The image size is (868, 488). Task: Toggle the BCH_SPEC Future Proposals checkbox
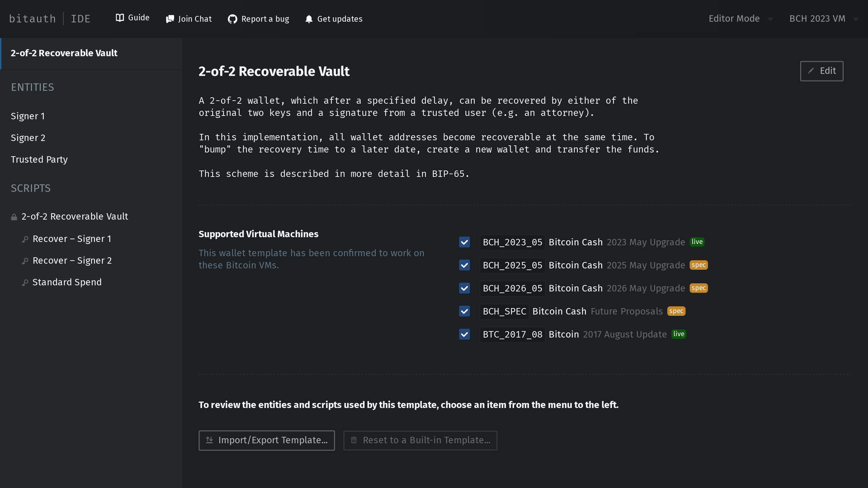coord(464,311)
